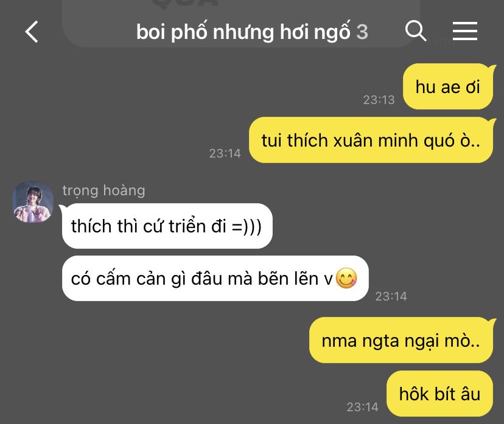Open group info via title 'boi phố nhưng hơi ngố'
This screenshot has height=424, width=504.
[243, 32]
